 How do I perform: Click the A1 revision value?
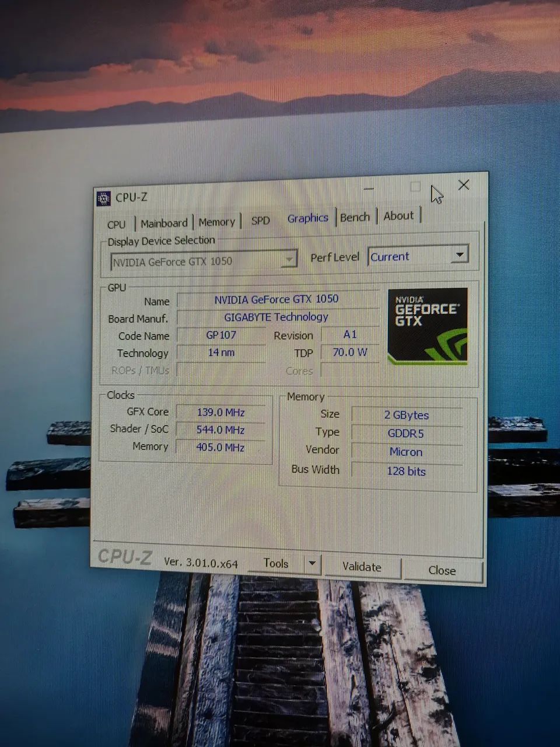pos(350,334)
